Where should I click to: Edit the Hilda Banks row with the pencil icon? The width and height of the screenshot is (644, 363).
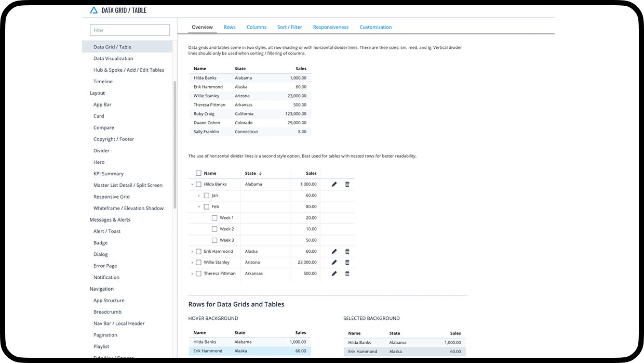pyautogui.click(x=334, y=184)
